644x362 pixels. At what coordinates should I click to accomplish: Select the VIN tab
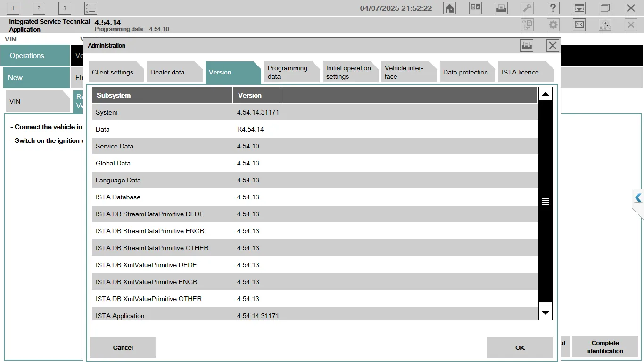coord(38,101)
